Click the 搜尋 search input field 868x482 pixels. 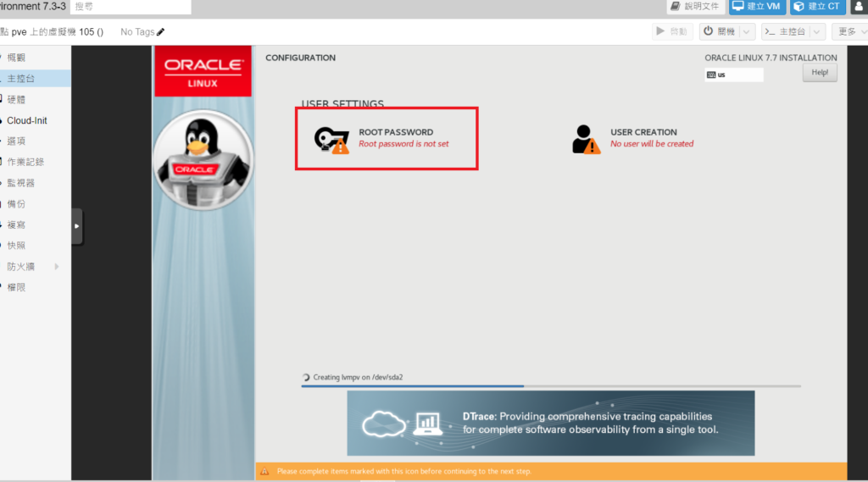click(131, 7)
